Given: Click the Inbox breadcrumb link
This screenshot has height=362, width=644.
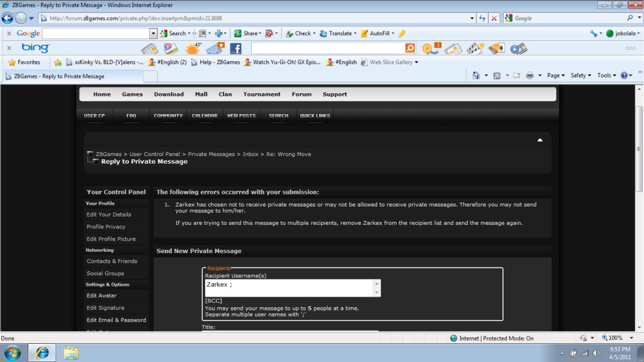Looking at the screenshot, I should (251, 154).
